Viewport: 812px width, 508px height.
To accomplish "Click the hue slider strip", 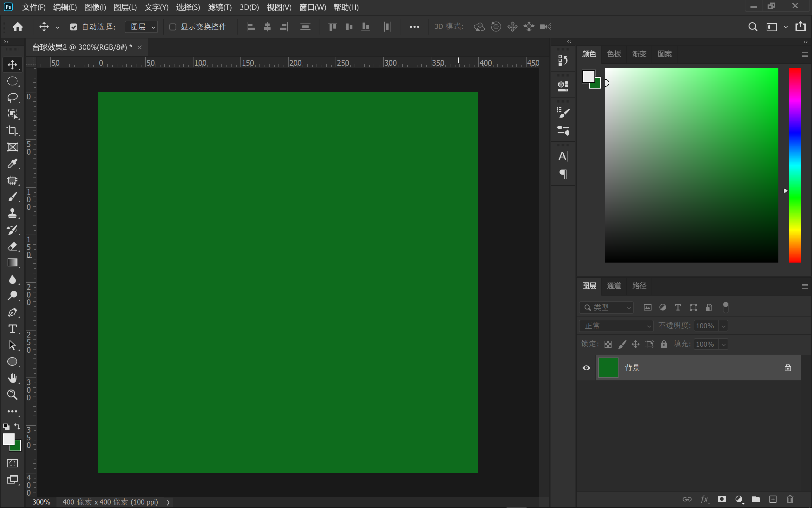I will click(795, 165).
